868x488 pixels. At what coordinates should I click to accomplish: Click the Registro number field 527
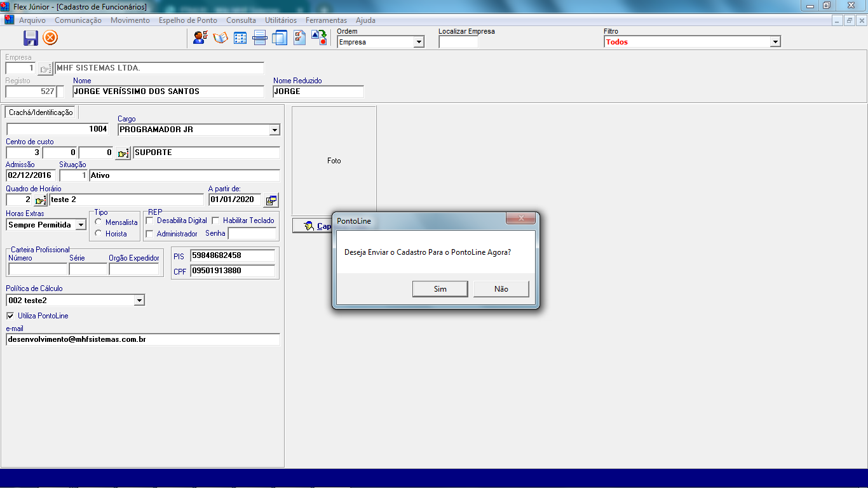(x=31, y=91)
